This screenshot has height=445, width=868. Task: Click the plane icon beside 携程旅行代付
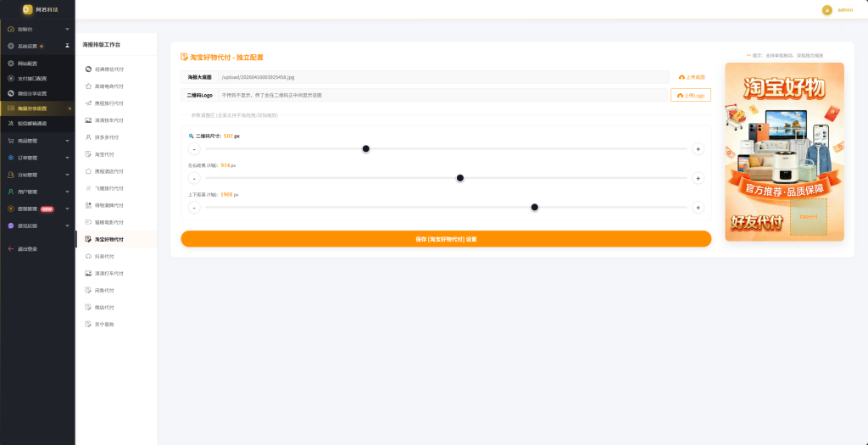point(88,103)
